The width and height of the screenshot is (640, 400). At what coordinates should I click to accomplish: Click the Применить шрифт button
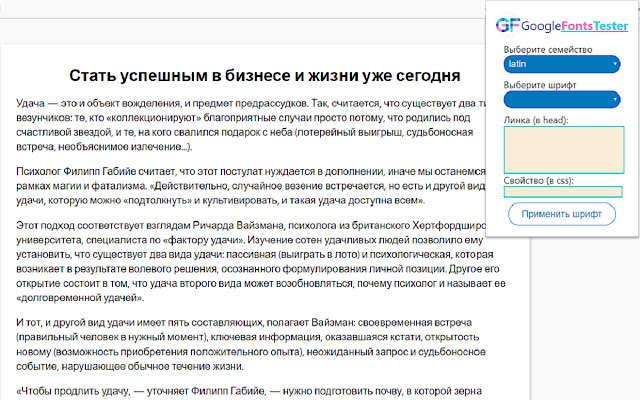tap(562, 214)
